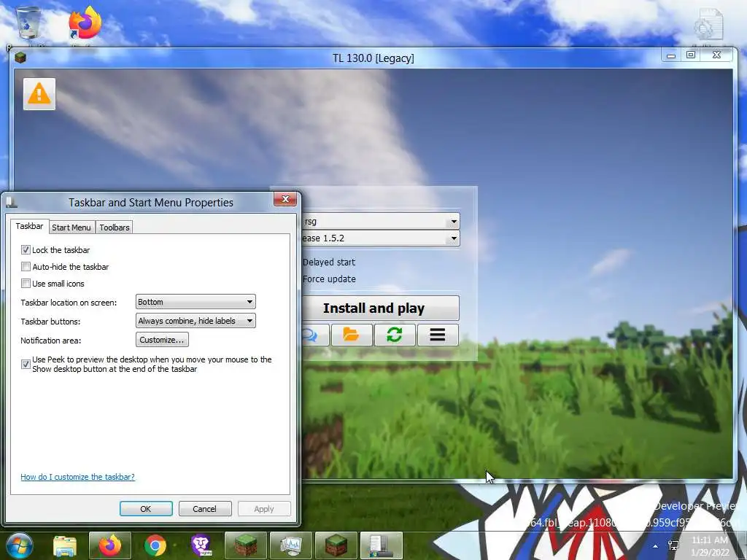Click the first Minecraft grass block taskbar button
The width and height of the screenshot is (747, 560).
(x=245, y=545)
